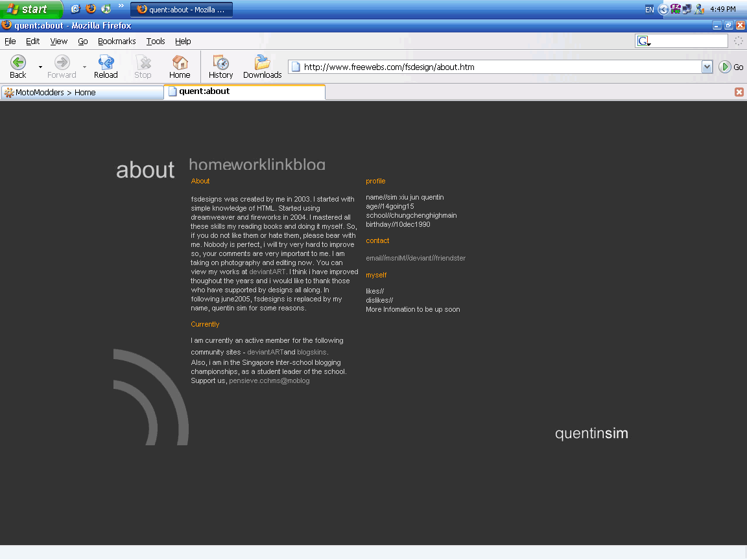This screenshot has width=747, height=560.
Task: Click the page icon in the address bar
Action: (x=296, y=67)
